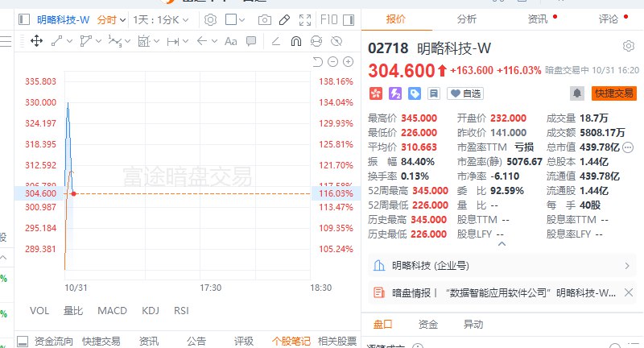
Task: Open the 个股笔记 bottom tab
Action: (291, 341)
